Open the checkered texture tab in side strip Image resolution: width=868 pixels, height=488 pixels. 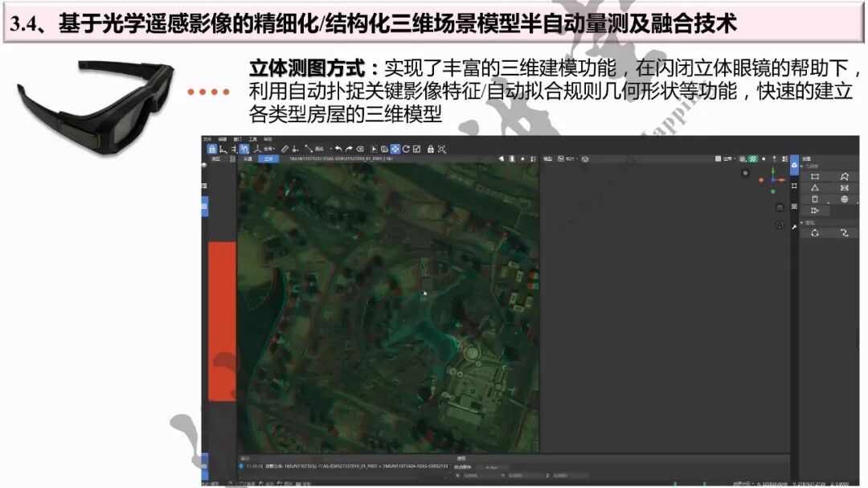pos(794,207)
